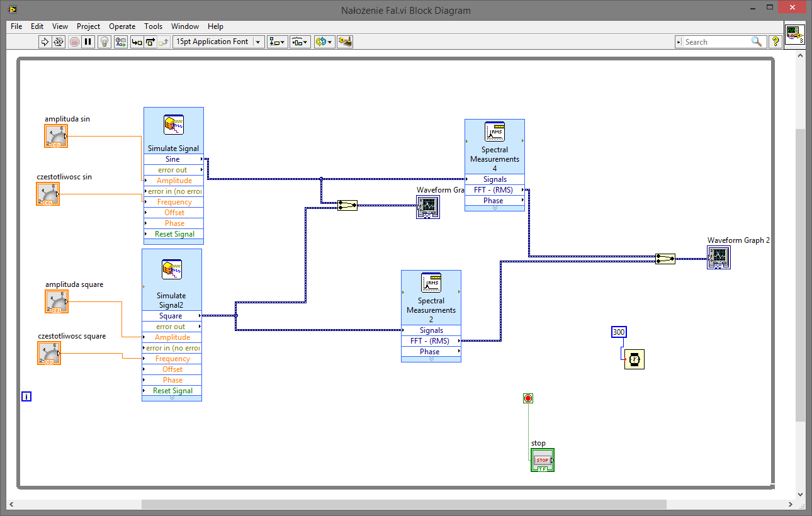
Task: Click the Clean Up Diagram icon
Action: point(344,42)
